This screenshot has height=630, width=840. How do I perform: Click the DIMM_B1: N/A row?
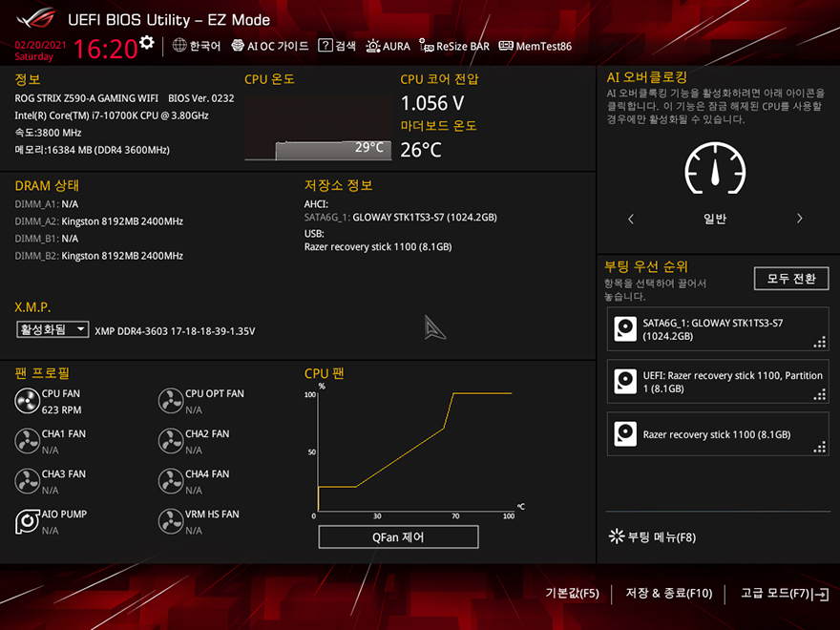click(x=47, y=239)
